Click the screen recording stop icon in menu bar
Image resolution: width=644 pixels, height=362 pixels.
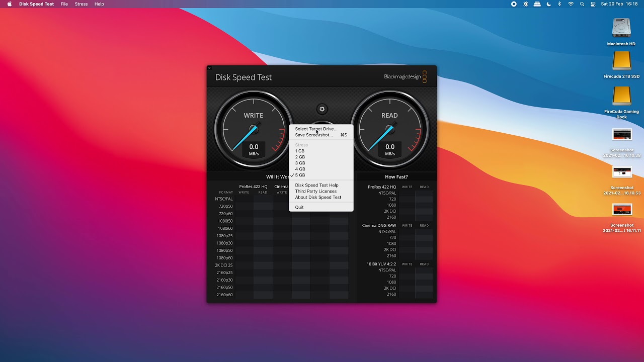tap(514, 4)
